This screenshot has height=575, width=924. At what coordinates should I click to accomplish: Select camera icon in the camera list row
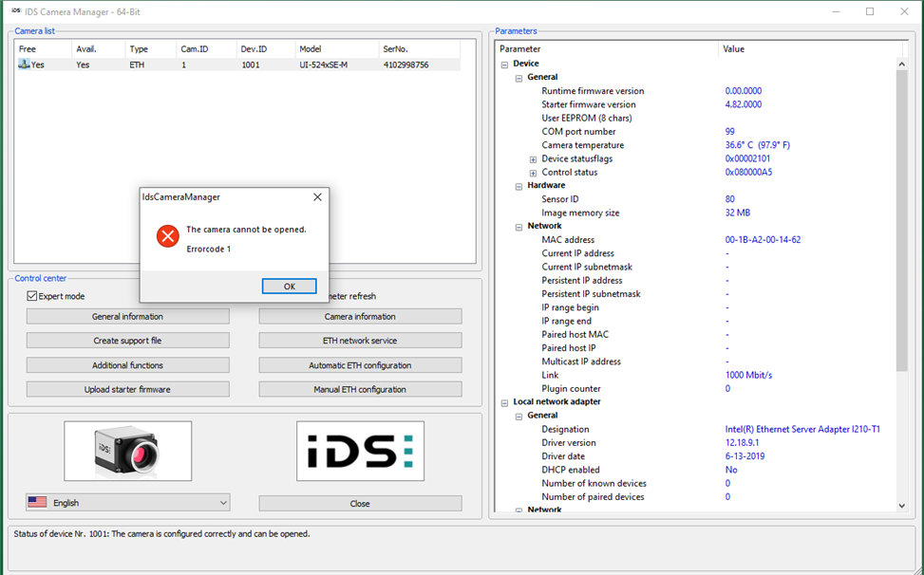tap(24, 65)
